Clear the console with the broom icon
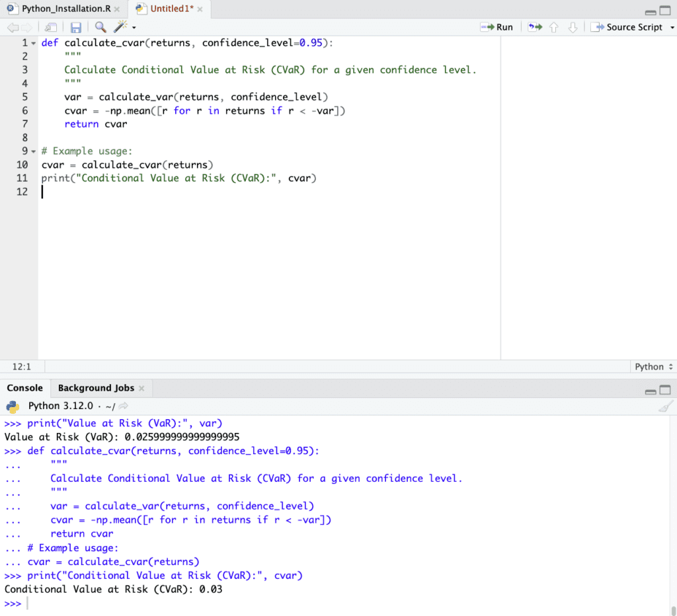677x616 pixels. tap(666, 406)
